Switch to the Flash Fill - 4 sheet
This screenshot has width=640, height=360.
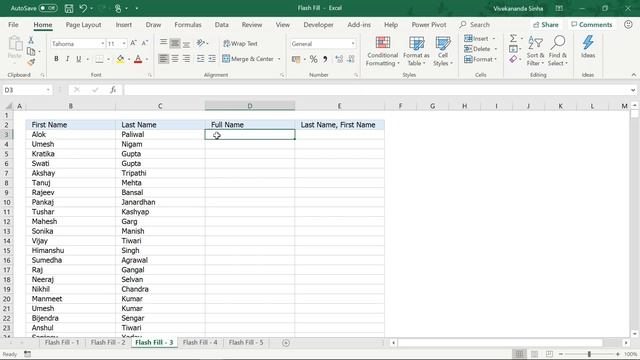click(200, 342)
